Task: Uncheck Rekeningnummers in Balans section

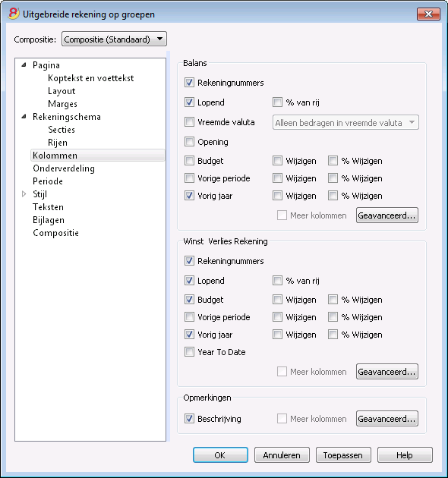Action: point(189,83)
